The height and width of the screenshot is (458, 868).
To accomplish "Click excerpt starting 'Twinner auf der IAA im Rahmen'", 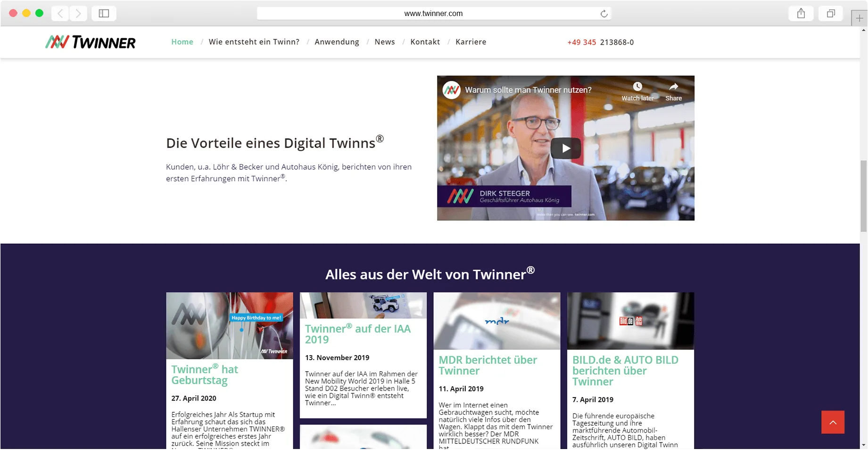I will click(362, 389).
